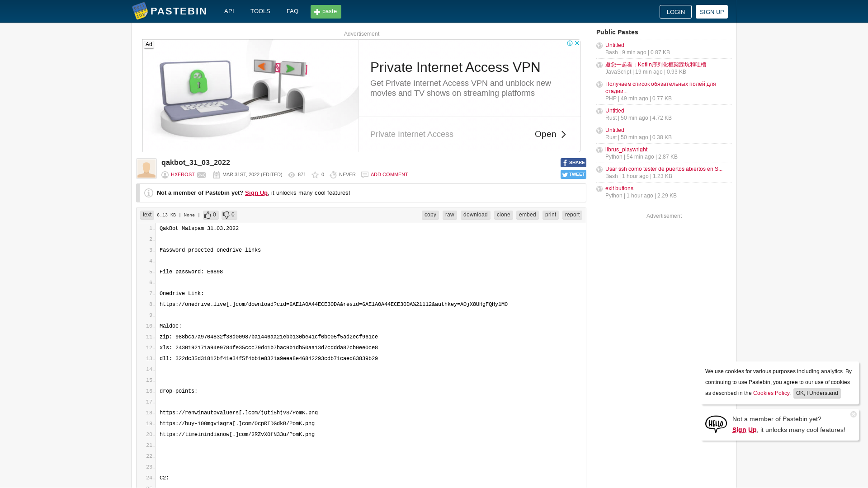Click the HXFROST user avatar
The image size is (868, 488).
[x=146, y=169]
